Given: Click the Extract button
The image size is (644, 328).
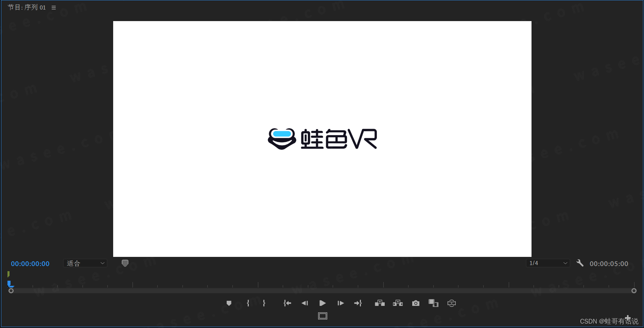Looking at the screenshot, I should [398, 303].
